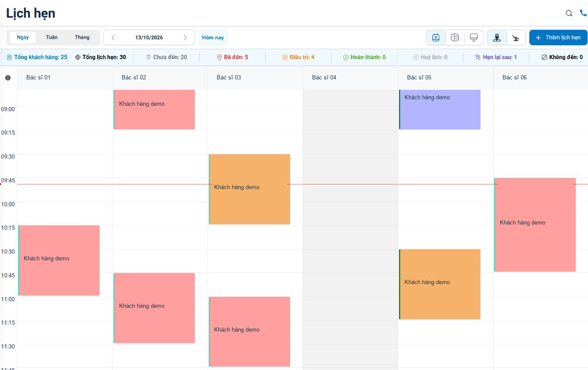The width and height of the screenshot is (588, 370).
Task: Group the schedule by doctor icon
Action: click(x=497, y=38)
